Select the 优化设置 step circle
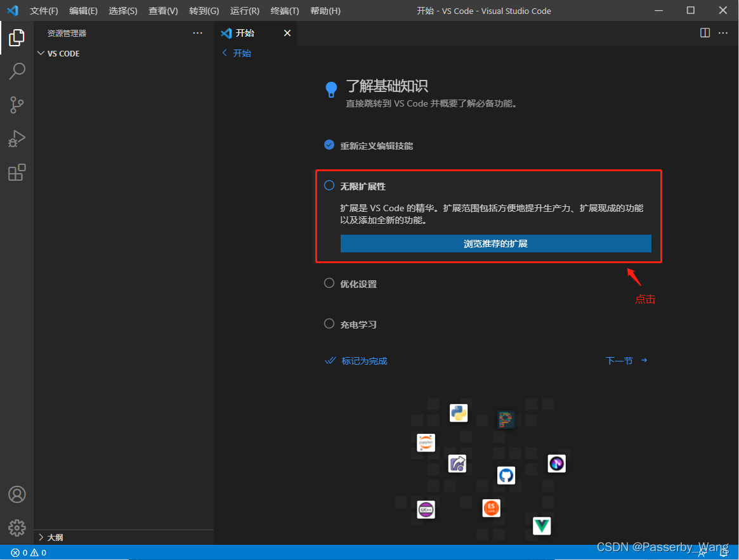Screen dimensions: 739x560 tap(329, 283)
